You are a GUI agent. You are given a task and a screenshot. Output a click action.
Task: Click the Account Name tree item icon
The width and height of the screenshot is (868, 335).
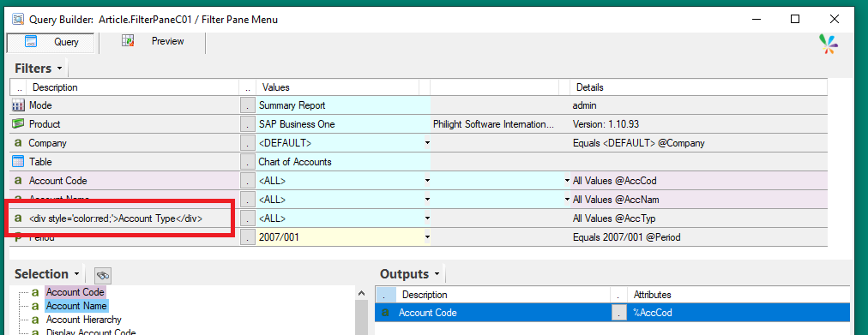[35, 306]
